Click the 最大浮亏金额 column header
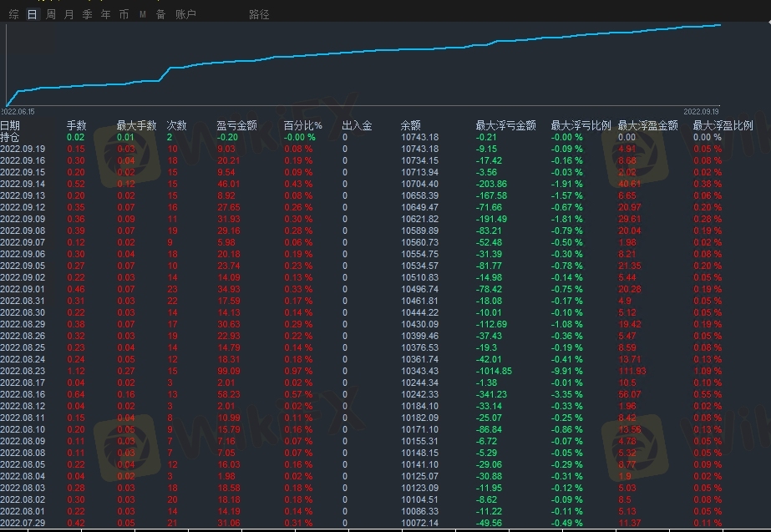Viewport: 771px width, 532px height. coord(505,125)
